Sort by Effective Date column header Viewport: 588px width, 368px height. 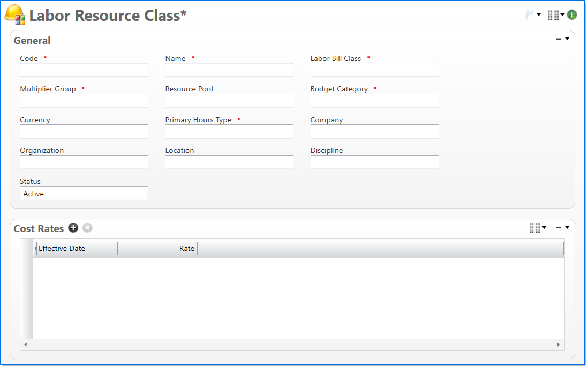click(x=76, y=248)
